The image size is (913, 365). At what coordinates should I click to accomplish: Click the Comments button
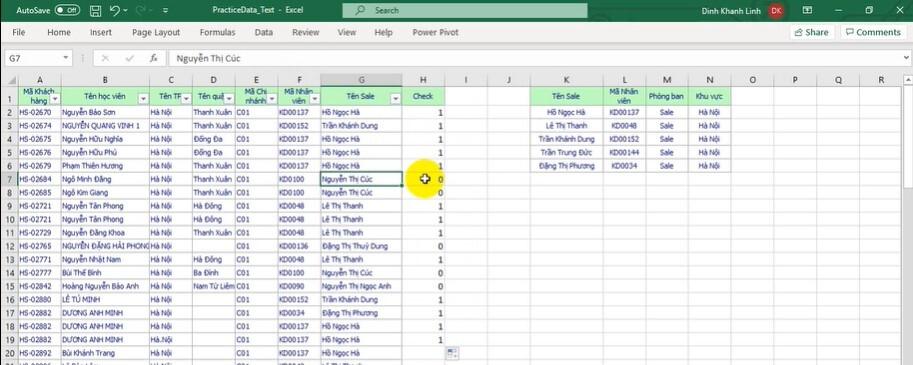(873, 33)
